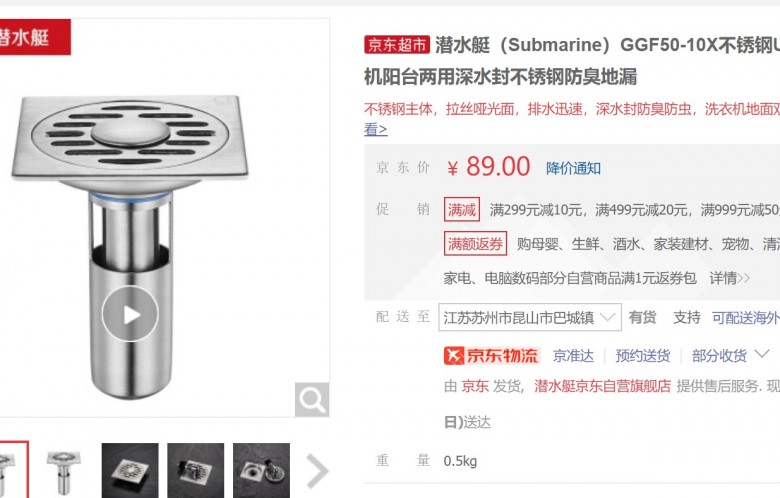Select the fourth product thumbnail
Image resolution: width=780 pixels, height=498 pixels.
[195, 471]
